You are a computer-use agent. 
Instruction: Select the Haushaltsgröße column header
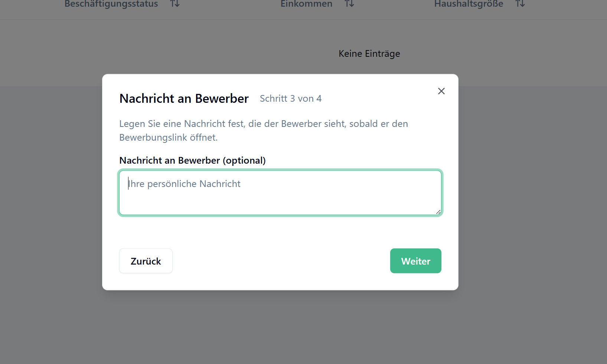click(469, 4)
